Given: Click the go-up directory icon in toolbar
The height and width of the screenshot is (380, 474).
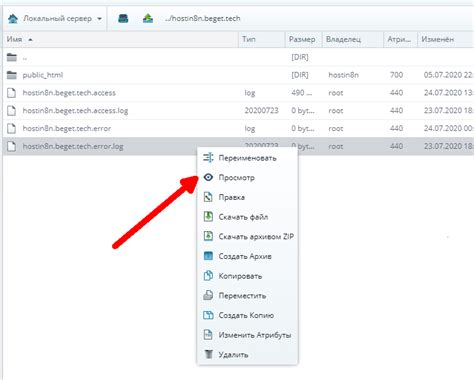Looking at the screenshot, I should tap(148, 18).
